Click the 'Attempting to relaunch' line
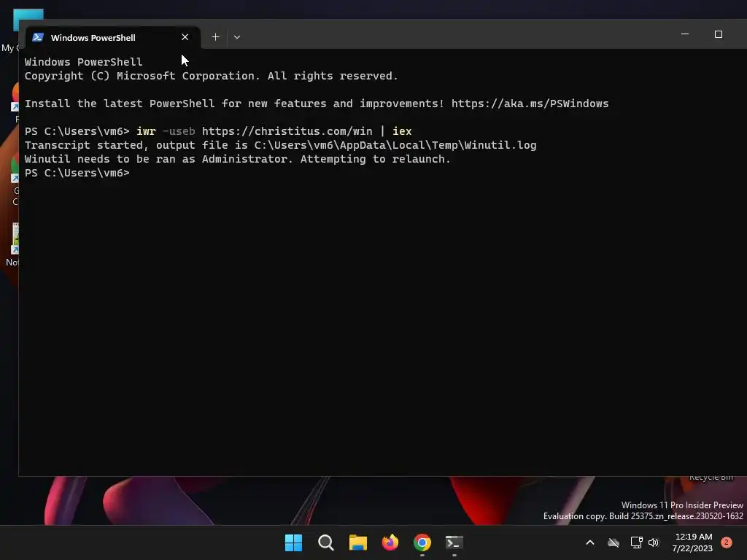This screenshot has width=747, height=560. [237, 159]
